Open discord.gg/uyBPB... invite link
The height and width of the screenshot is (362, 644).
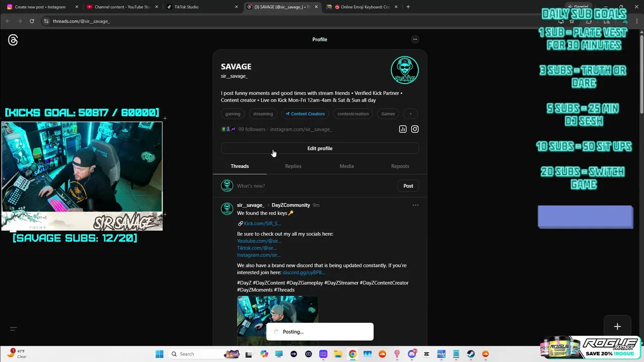[x=304, y=273]
